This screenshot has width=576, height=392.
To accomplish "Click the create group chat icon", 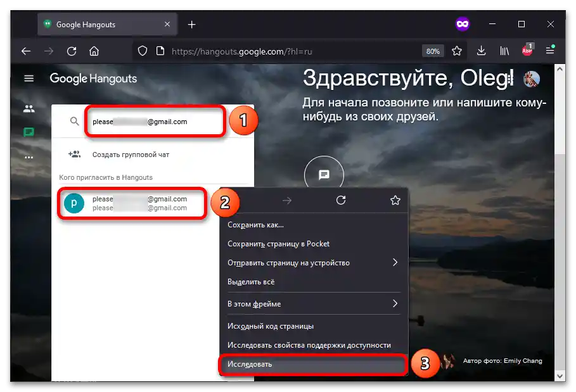I will [74, 154].
